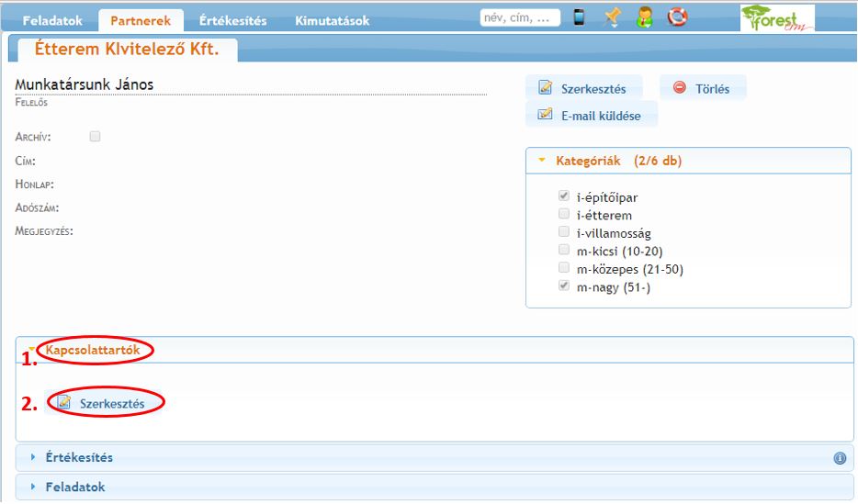
Task: Click the info icon on Értékesítés row
Action: (840, 458)
